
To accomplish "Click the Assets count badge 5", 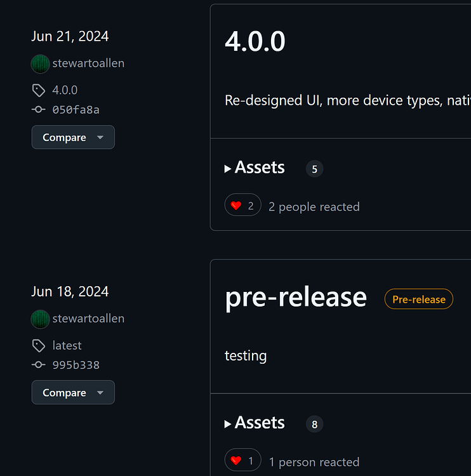I will pos(314,169).
